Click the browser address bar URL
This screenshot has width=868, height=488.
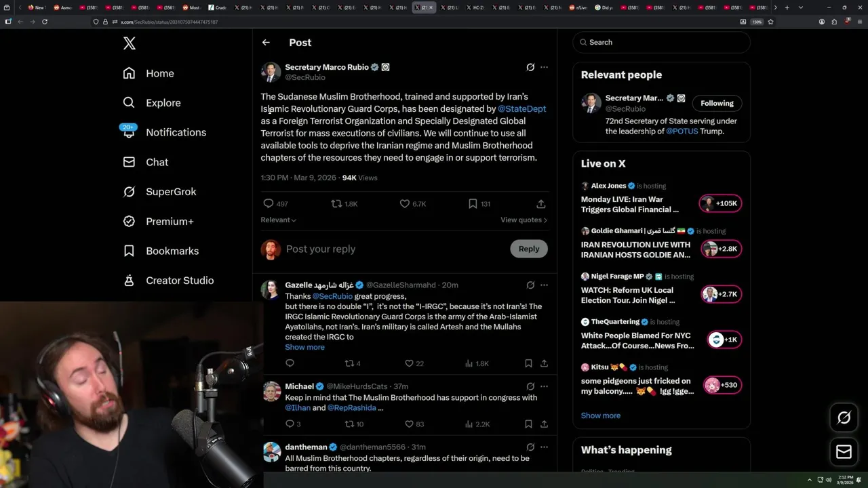(169, 22)
